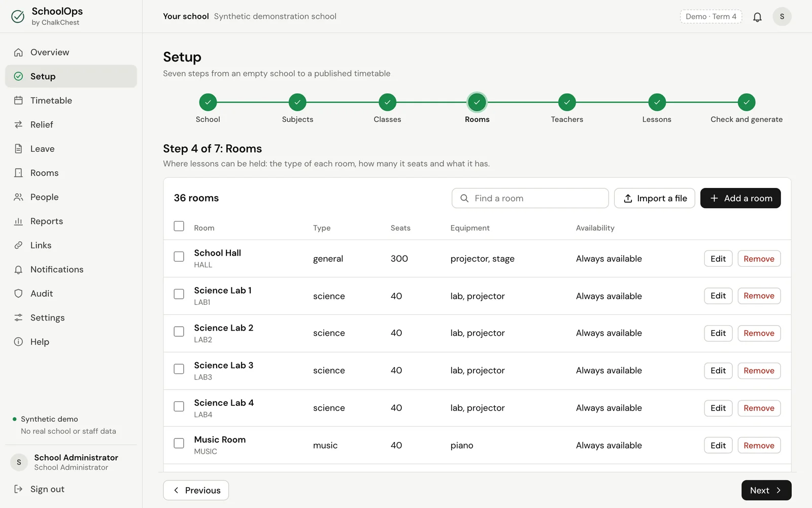Check the Science Lab 1 checkbox

tap(179, 294)
